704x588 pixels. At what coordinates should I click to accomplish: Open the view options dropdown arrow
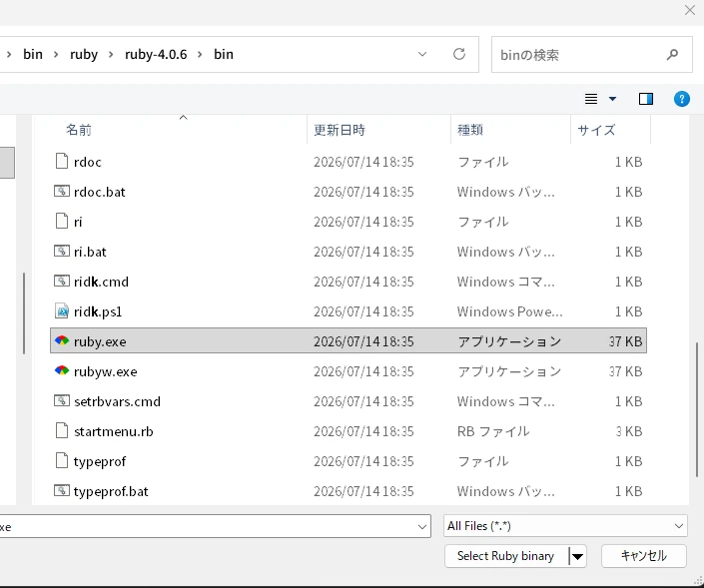(x=612, y=99)
